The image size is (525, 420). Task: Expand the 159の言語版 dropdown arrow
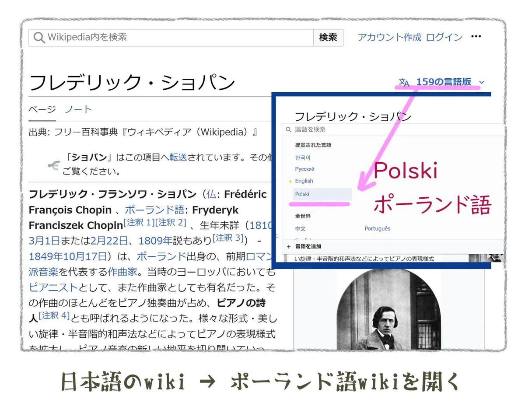click(482, 82)
